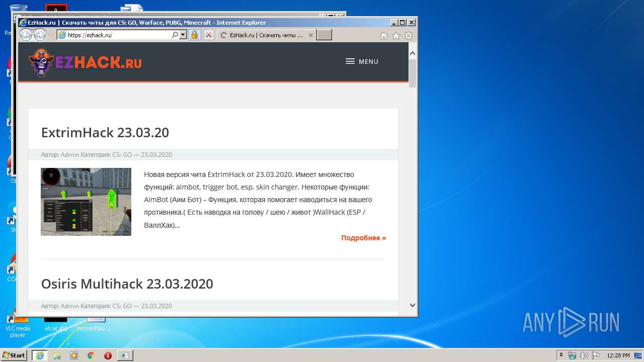Image resolution: width=644 pixels, height=362 pixels.
Task: Click Admin author link under ExtrimHack post
Action: point(70,155)
